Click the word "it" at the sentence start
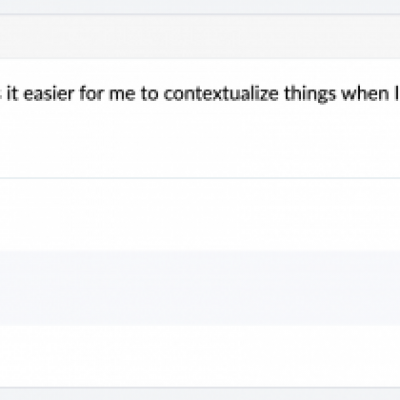This screenshot has width=400, height=400. pos(12,94)
